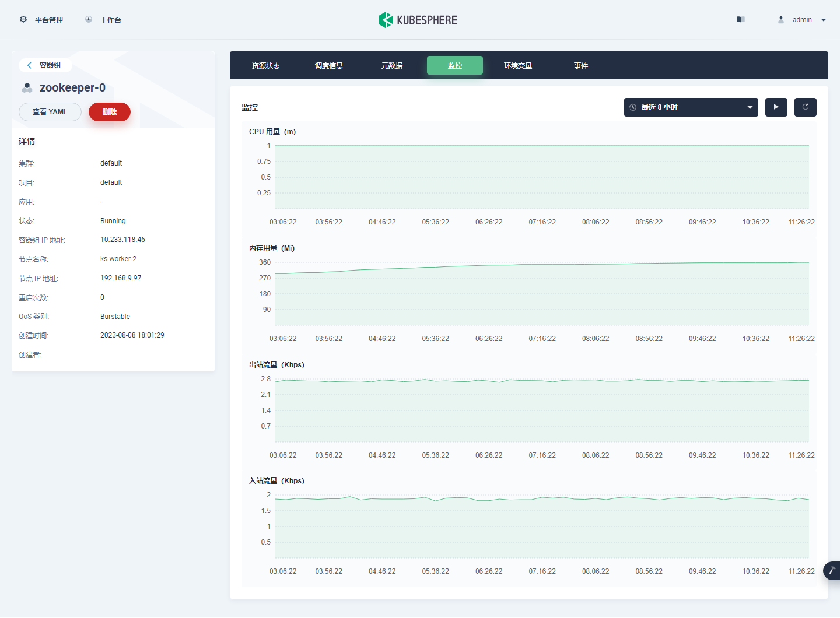
Task: Switch to the 资源状态 tab
Action: click(x=266, y=65)
